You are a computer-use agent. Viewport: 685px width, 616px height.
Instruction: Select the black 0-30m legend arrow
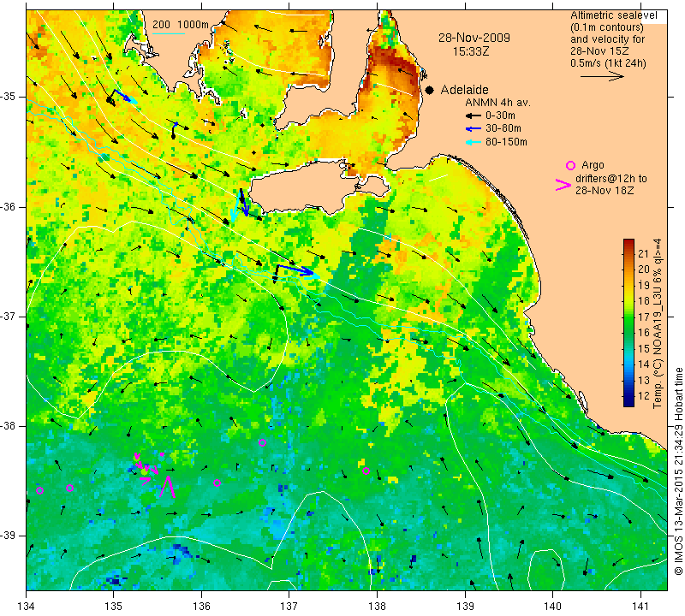472,115
